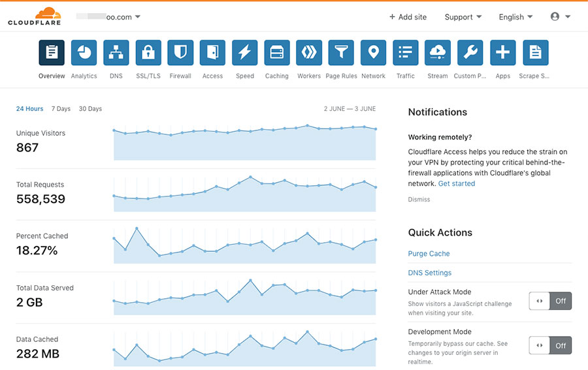Click the Percent Cached chart
Viewport: 588px width, 370px height.
pos(245,245)
